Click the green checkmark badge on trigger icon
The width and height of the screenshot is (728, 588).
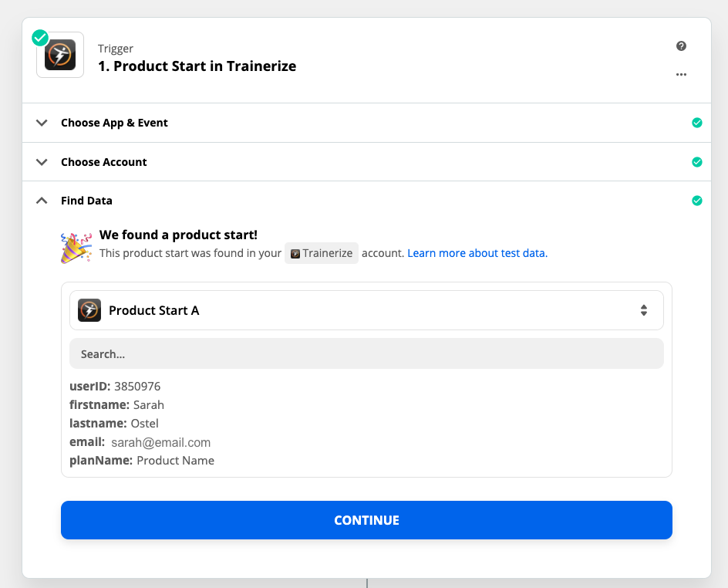click(x=40, y=38)
